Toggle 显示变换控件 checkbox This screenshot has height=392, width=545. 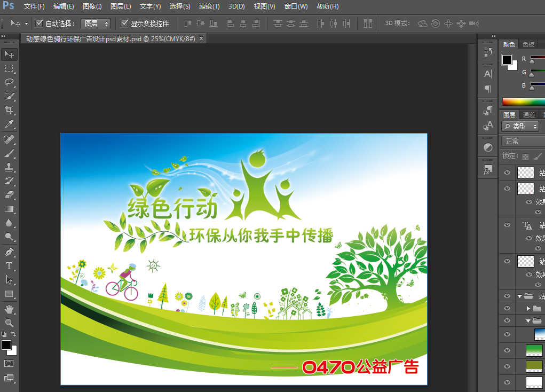[124, 23]
